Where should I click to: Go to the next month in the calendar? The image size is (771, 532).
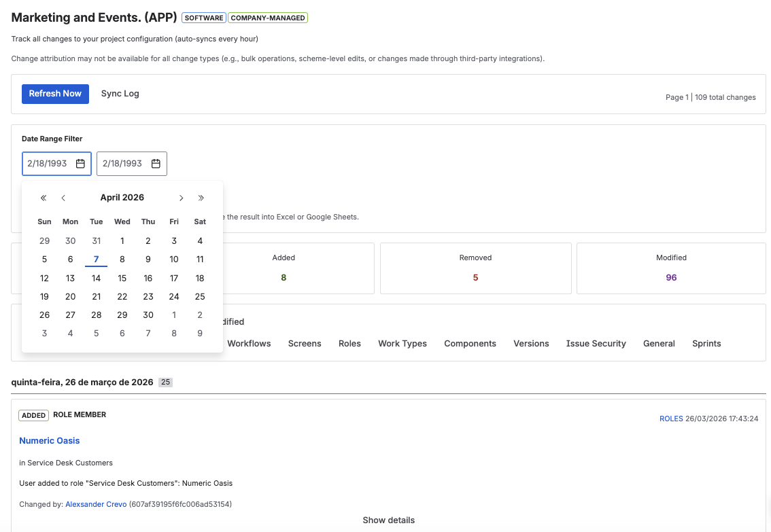181,198
